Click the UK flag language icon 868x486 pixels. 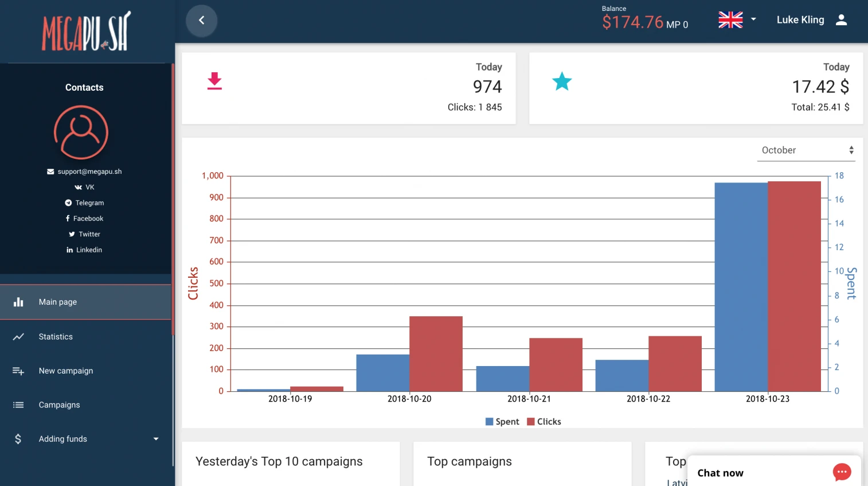point(730,20)
